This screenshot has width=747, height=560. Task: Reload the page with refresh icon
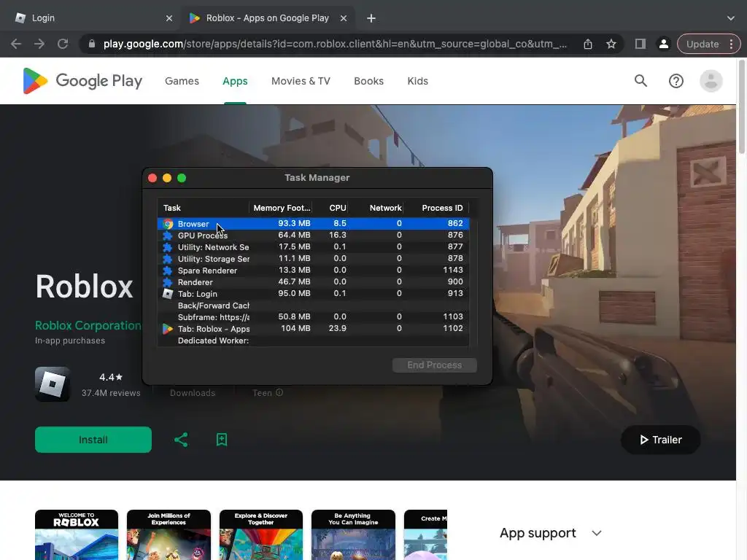[x=63, y=44]
